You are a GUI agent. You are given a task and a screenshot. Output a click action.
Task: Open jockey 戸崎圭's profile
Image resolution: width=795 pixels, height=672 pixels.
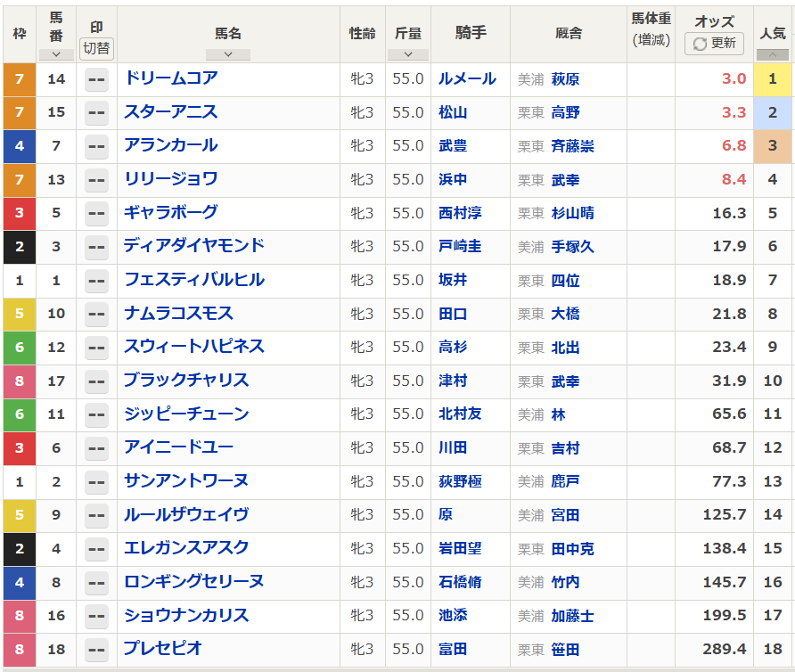(x=460, y=246)
